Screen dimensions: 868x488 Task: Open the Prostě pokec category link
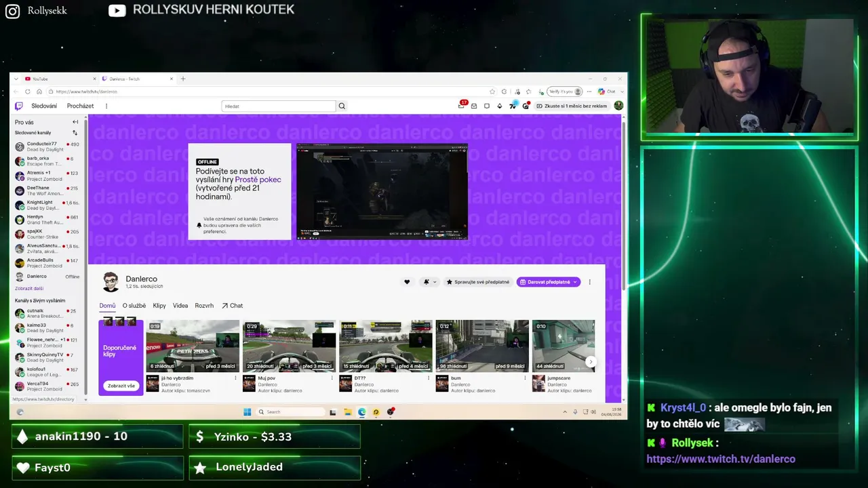point(258,180)
